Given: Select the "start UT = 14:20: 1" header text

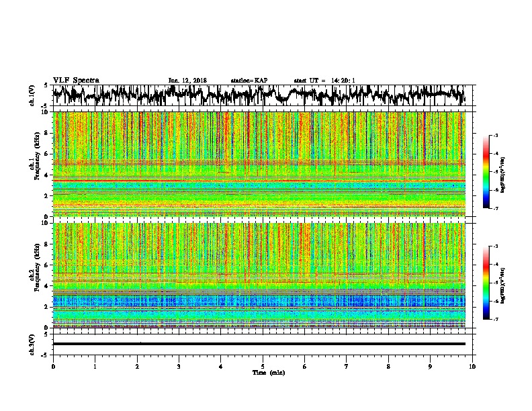Looking at the screenshot, I should point(324,81).
